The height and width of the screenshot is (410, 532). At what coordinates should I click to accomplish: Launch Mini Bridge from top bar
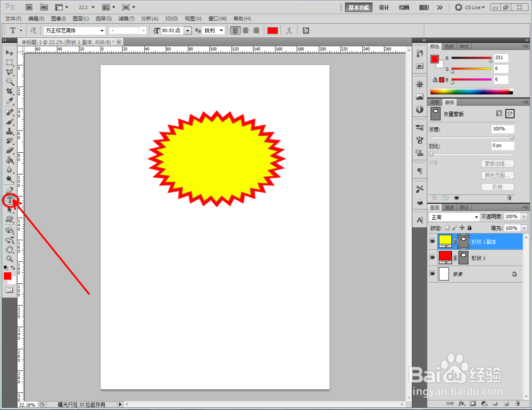(x=44, y=7)
